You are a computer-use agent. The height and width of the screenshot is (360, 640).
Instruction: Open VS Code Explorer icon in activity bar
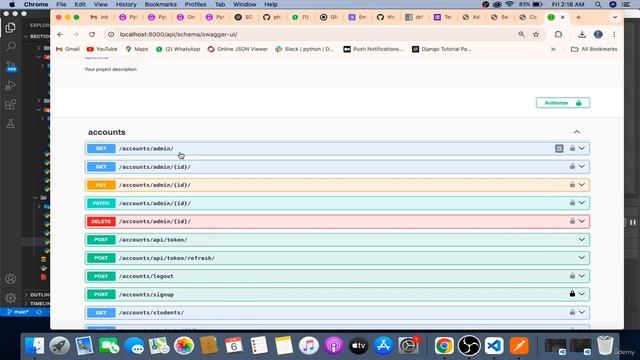pyautogui.click(x=11, y=27)
